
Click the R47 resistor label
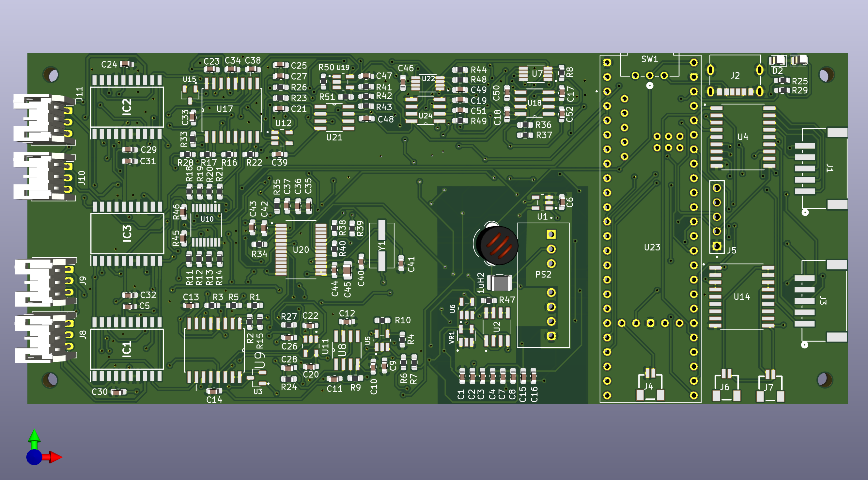tap(507, 300)
